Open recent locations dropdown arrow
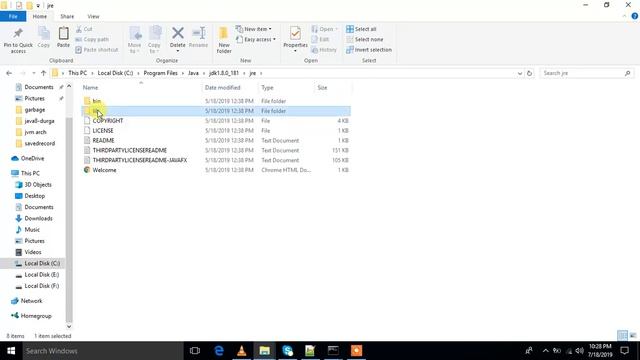This screenshot has width=640, height=360. pos(33,73)
